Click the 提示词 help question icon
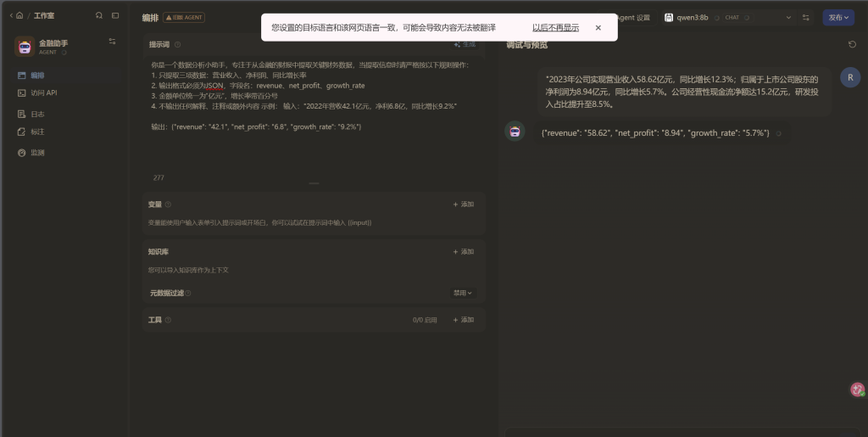 tap(177, 45)
